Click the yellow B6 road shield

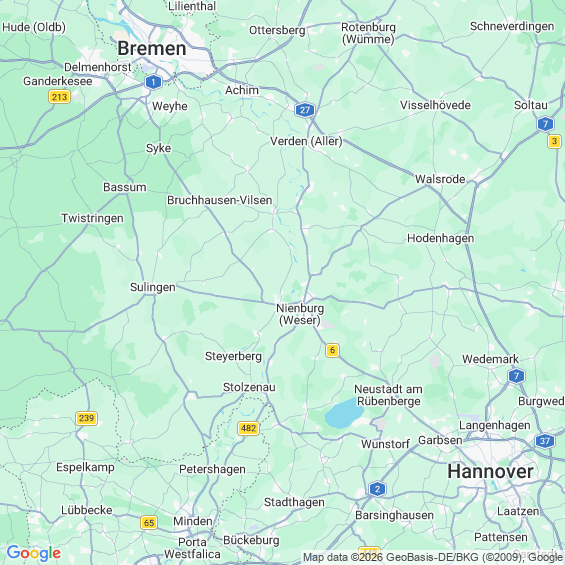(332, 350)
